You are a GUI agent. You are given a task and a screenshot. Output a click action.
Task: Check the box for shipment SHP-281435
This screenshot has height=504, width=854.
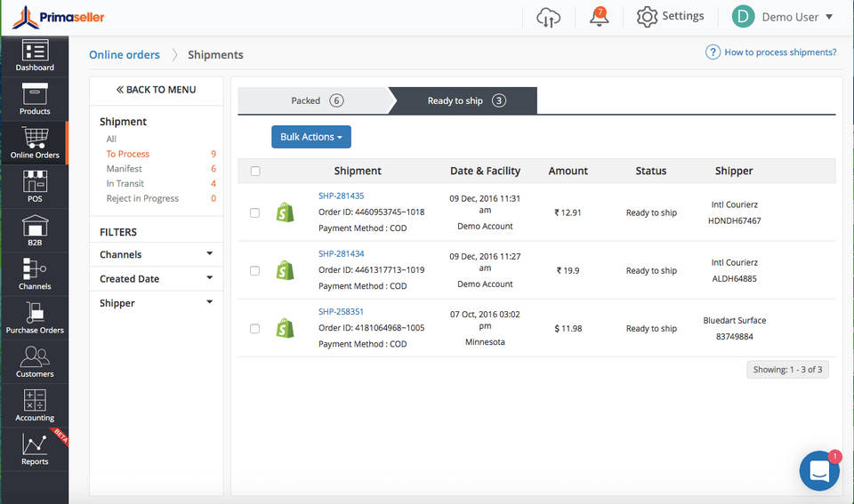coord(255,212)
